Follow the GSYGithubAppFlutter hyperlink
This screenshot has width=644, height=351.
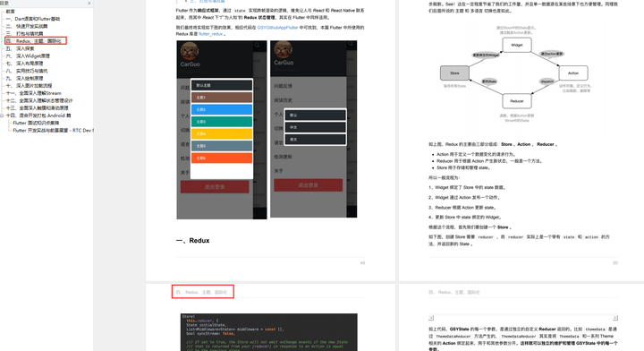[x=277, y=28]
